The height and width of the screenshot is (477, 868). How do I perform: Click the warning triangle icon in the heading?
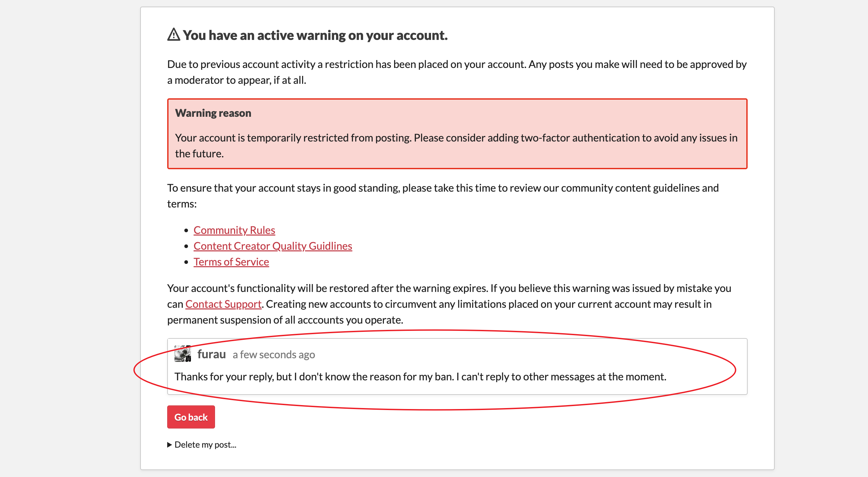point(173,34)
